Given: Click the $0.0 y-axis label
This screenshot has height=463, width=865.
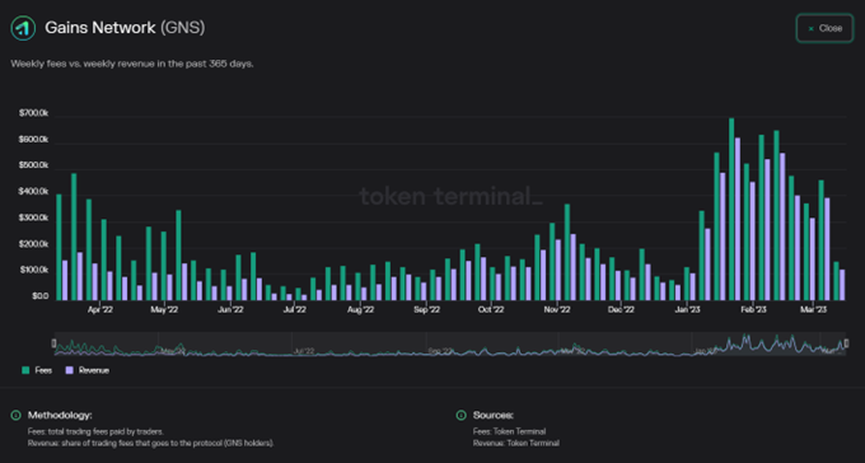Looking at the screenshot, I should 40,297.
